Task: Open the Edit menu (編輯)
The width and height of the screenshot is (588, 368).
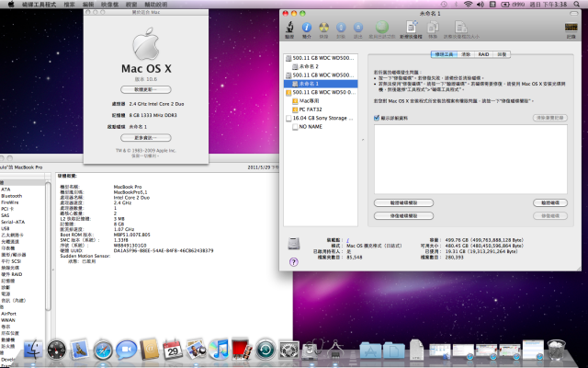Action: point(88,5)
